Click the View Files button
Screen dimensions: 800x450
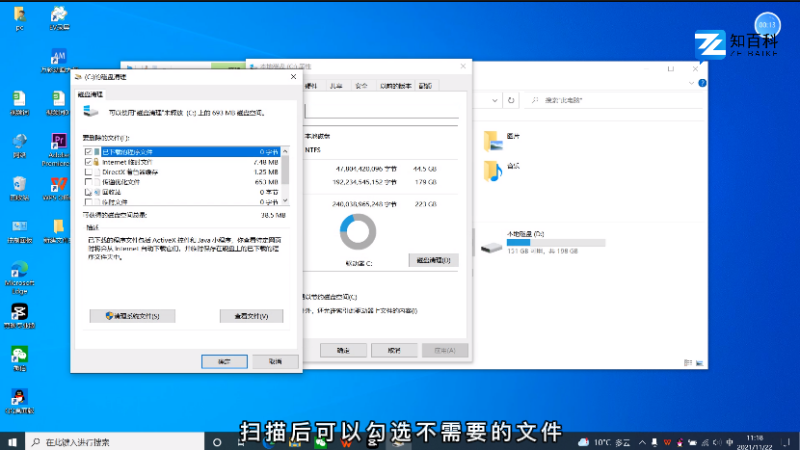point(251,316)
